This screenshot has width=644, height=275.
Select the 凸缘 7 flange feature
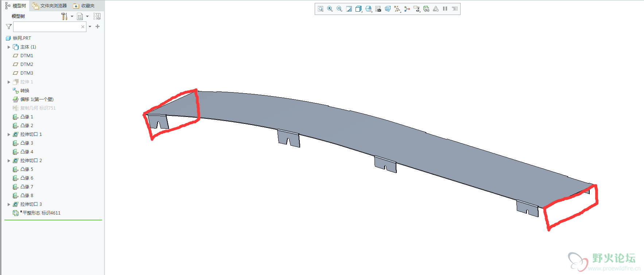(x=23, y=187)
